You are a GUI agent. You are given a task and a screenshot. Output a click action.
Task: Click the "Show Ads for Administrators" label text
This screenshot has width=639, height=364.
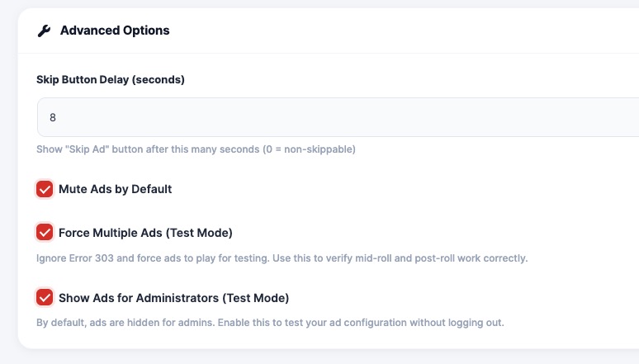(139, 297)
